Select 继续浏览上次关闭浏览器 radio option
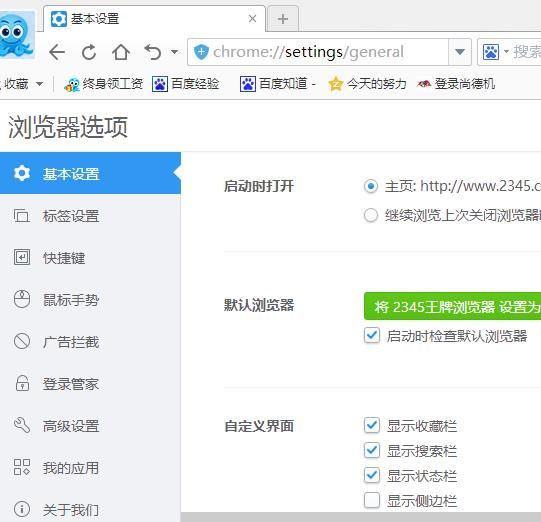The height and width of the screenshot is (522, 541). (x=371, y=215)
